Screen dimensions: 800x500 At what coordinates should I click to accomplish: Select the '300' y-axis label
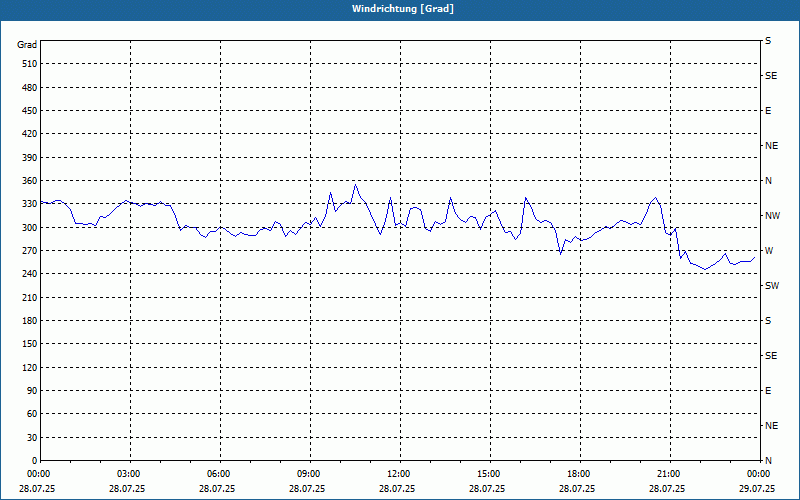[x=30, y=227]
